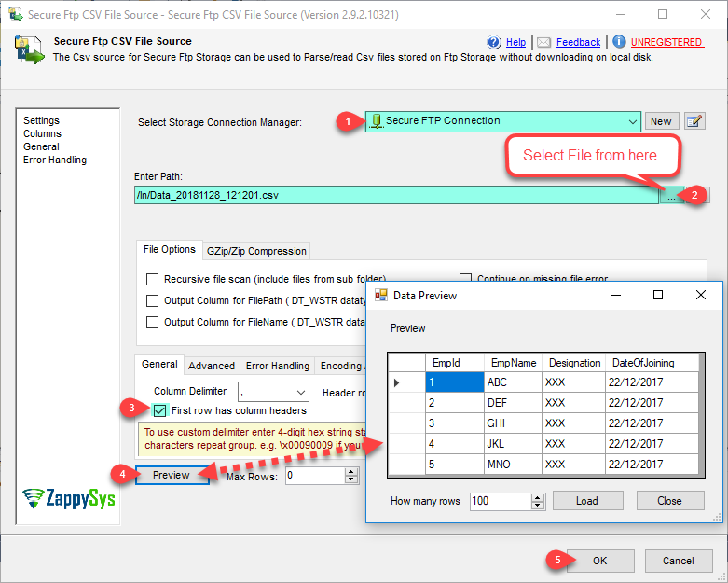Click the Cancel button

tap(678, 561)
